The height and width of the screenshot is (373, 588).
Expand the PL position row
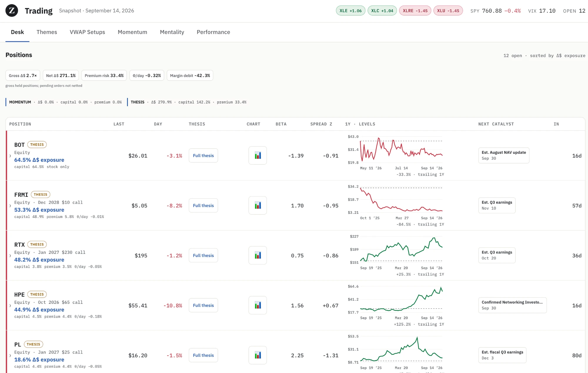point(10,356)
